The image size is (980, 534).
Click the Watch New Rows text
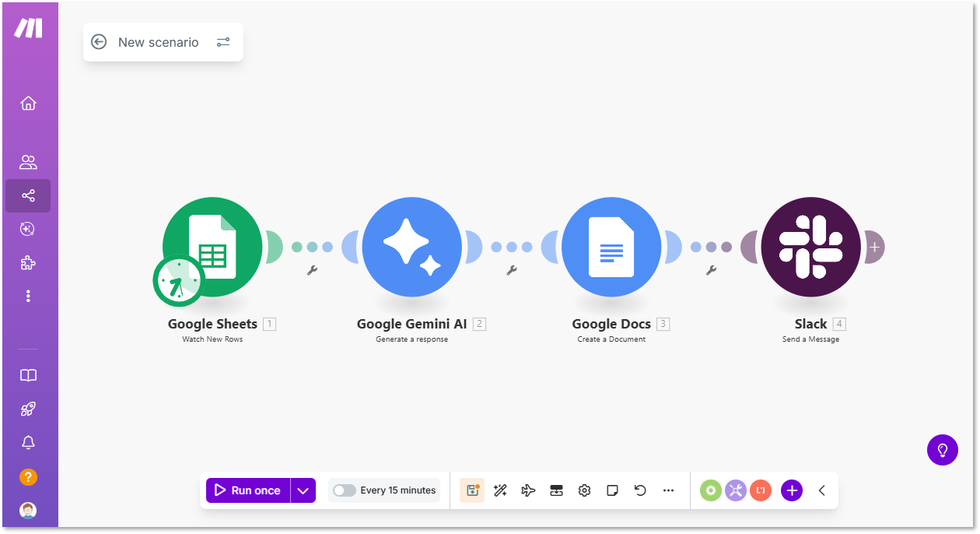pos(212,339)
